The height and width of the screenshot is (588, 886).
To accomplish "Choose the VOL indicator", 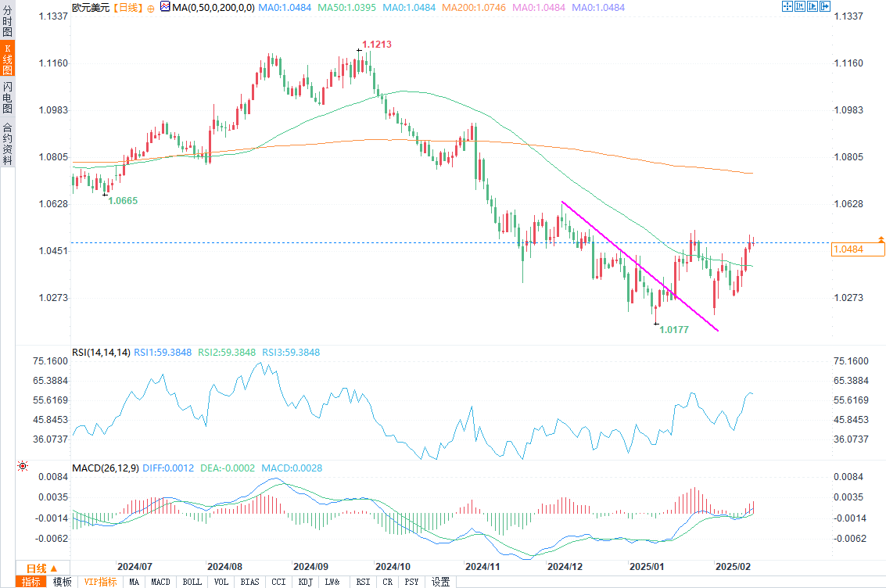I will click(221, 582).
